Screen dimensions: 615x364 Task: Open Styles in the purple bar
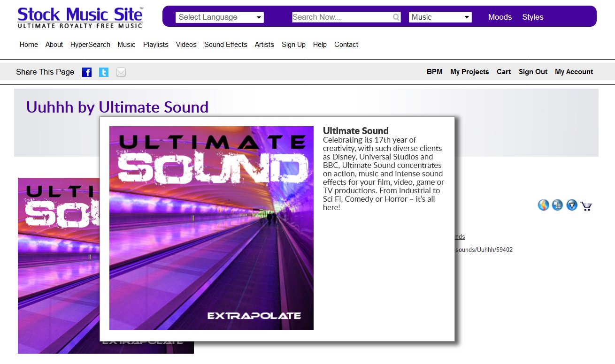[x=533, y=17]
